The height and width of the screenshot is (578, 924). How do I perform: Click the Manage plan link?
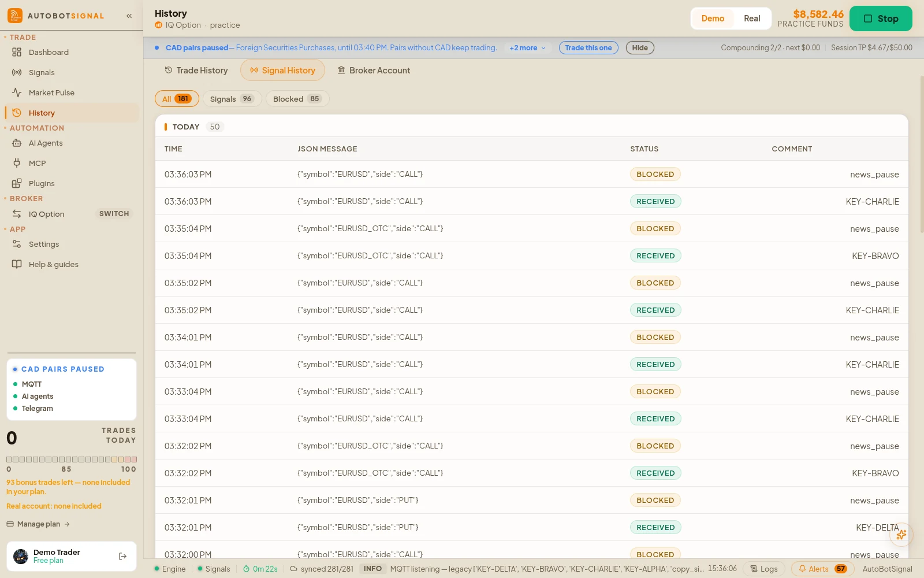point(38,524)
